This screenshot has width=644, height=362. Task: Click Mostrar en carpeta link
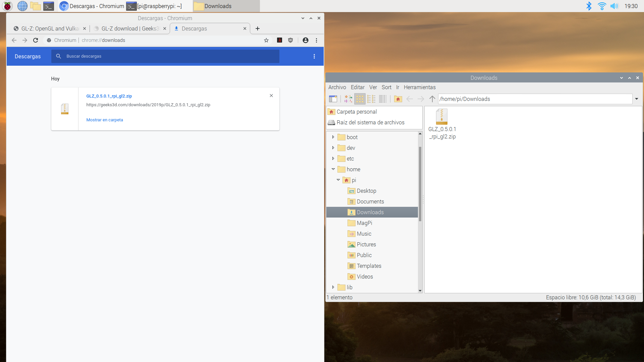click(105, 120)
